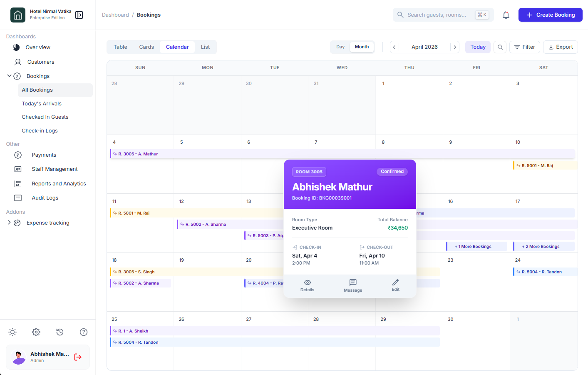
Task: Switch to the Table tab
Action: (120, 47)
